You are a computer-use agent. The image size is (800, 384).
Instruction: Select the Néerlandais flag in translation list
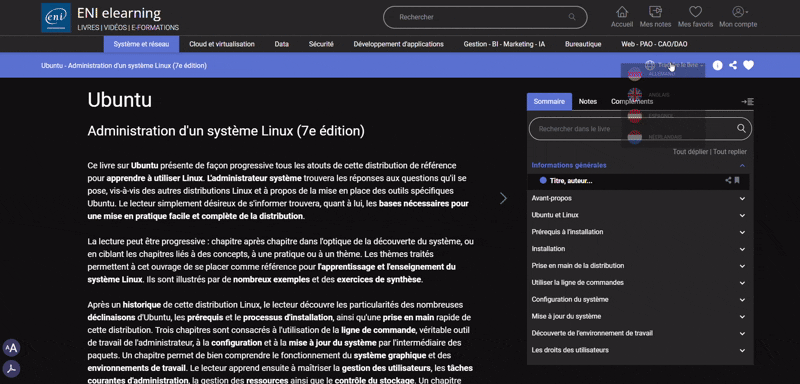pos(635,137)
